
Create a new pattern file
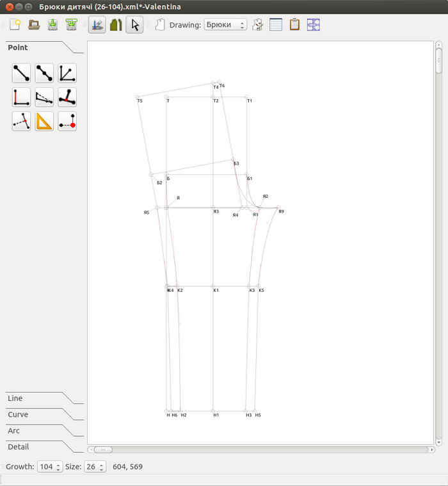coord(15,24)
